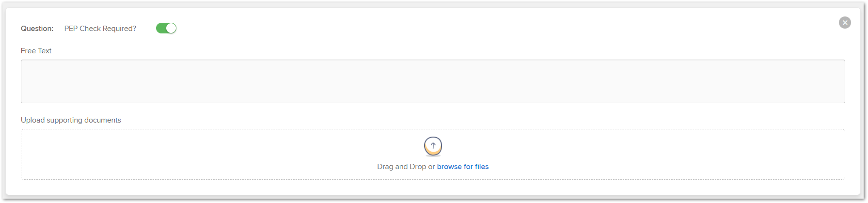Image resolution: width=868 pixels, height=203 pixels.
Task: Dismiss the dialog using the gray circle X
Action: 845,23
